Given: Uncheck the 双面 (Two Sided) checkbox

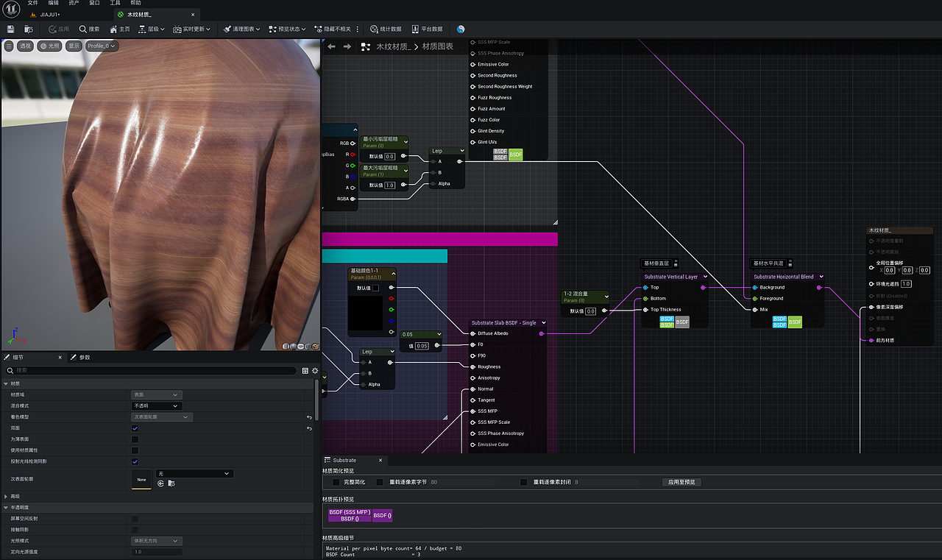Looking at the screenshot, I should click(x=135, y=428).
